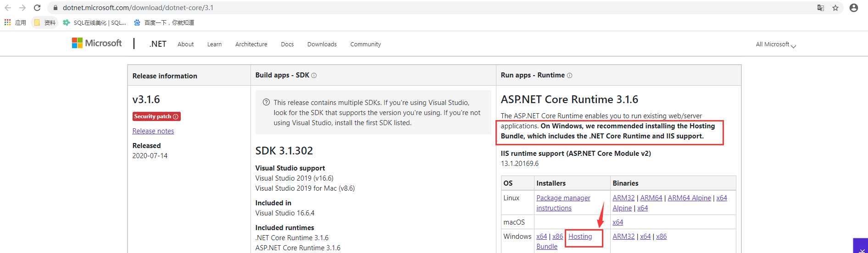Click the Security patch badge
This screenshot has height=253, width=868.
point(156,116)
